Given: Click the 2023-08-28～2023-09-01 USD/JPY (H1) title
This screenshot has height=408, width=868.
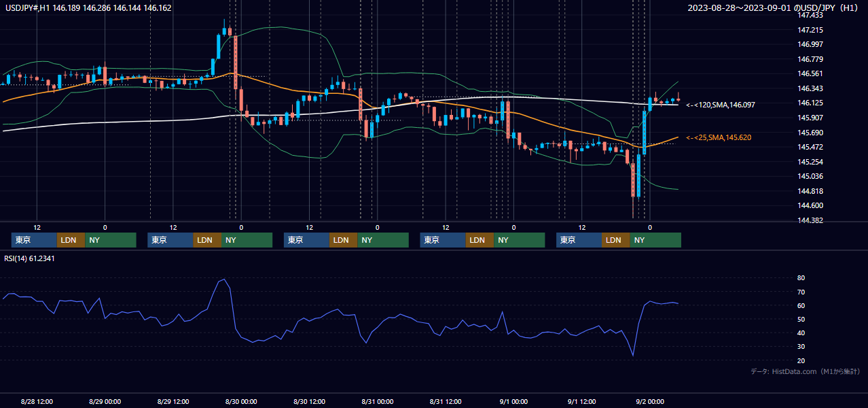Looking at the screenshot, I should (774, 8).
